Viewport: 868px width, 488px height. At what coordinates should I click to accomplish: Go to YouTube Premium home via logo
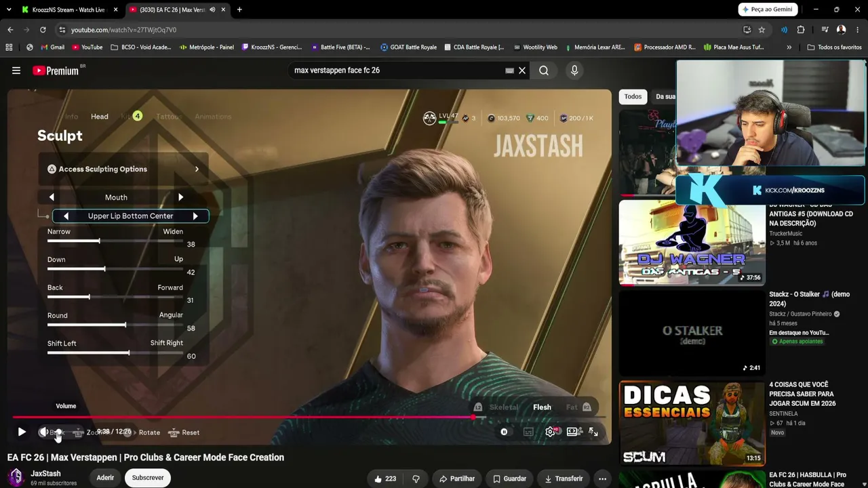tap(56, 70)
